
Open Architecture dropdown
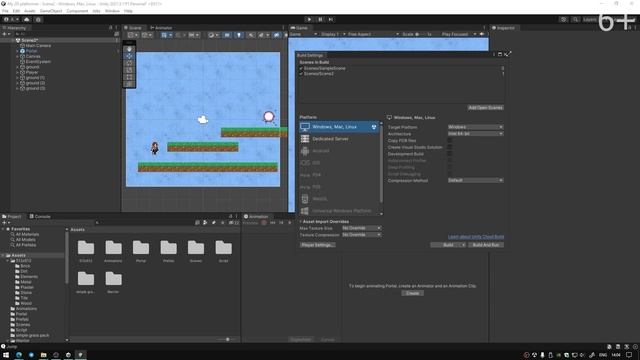pyautogui.click(x=475, y=133)
